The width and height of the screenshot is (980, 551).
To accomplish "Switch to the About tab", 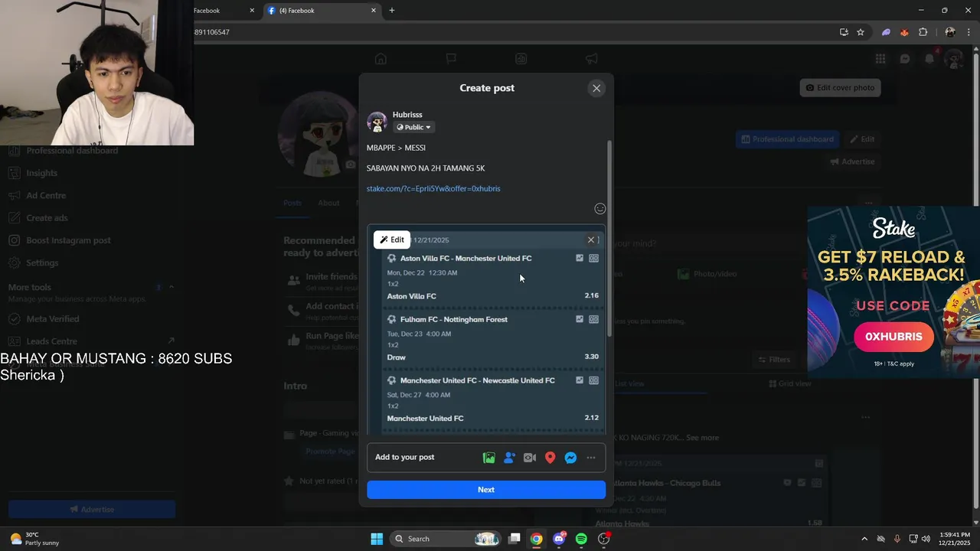I will pos(328,203).
